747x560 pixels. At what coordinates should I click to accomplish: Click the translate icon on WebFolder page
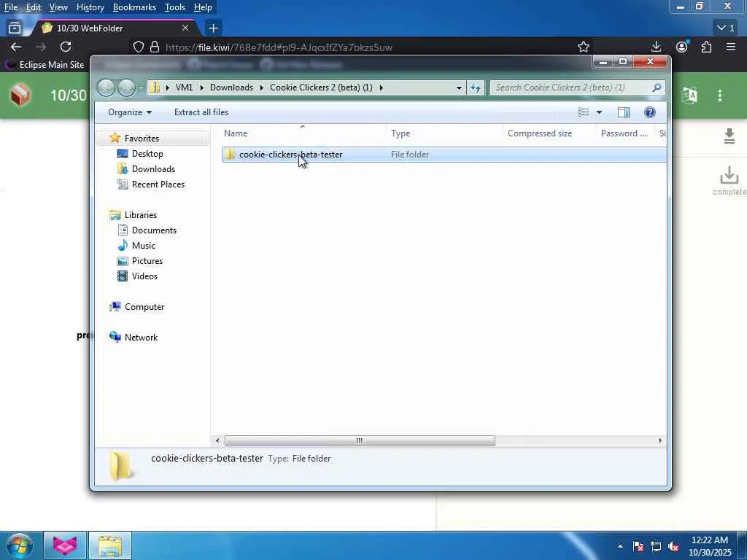[689, 96]
